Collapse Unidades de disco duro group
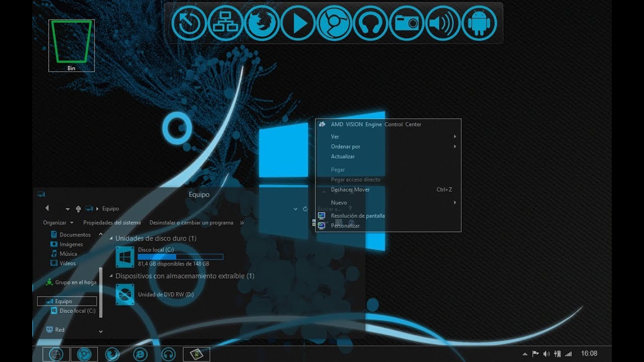Screen dimensions: 644x362 tap(111, 238)
